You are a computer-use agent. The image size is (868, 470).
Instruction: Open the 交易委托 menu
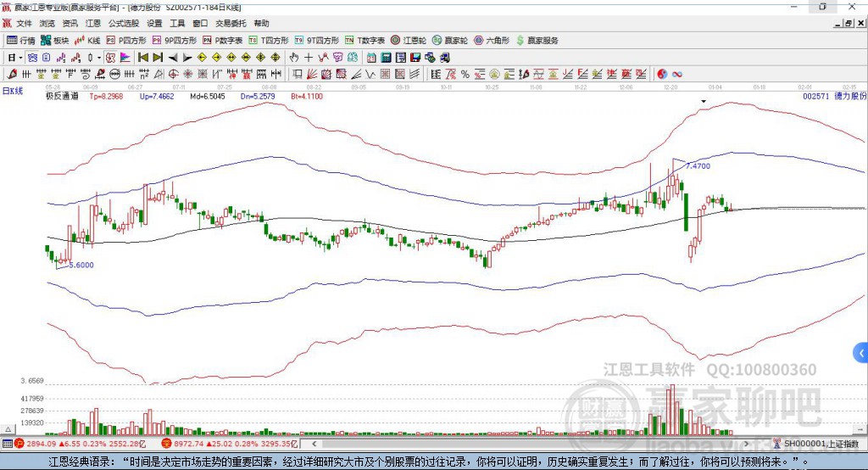pos(231,23)
